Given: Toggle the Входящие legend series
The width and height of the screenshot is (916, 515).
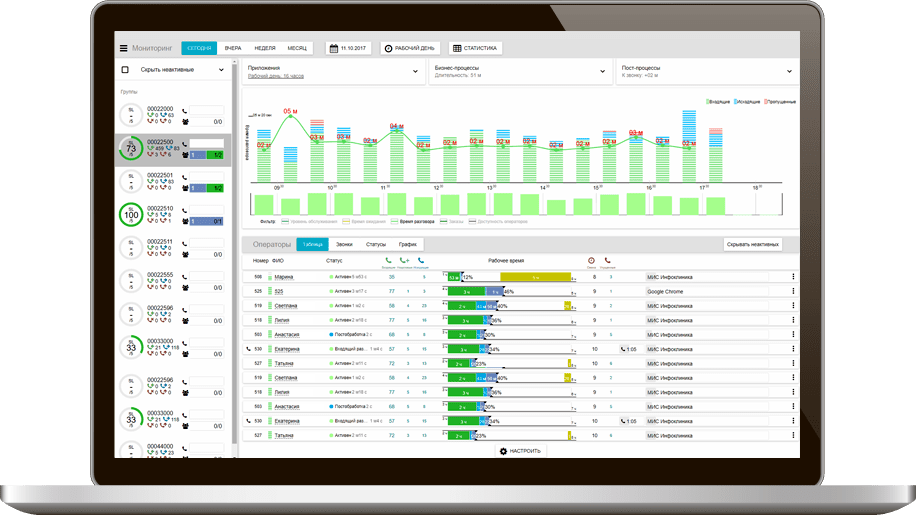Looking at the screenshot, I should [x=718, y=102].
